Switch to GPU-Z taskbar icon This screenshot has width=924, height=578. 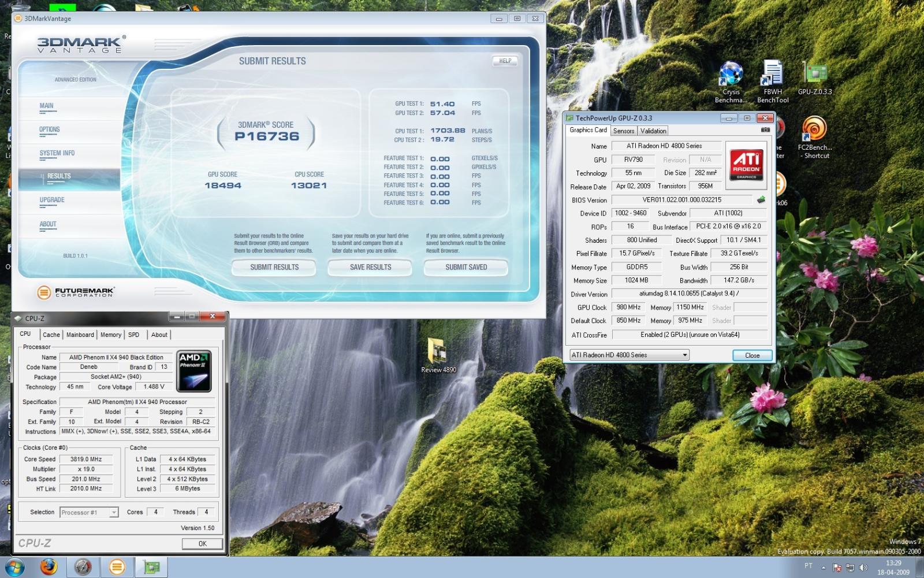pyautogui.click(x=151, y=567)
